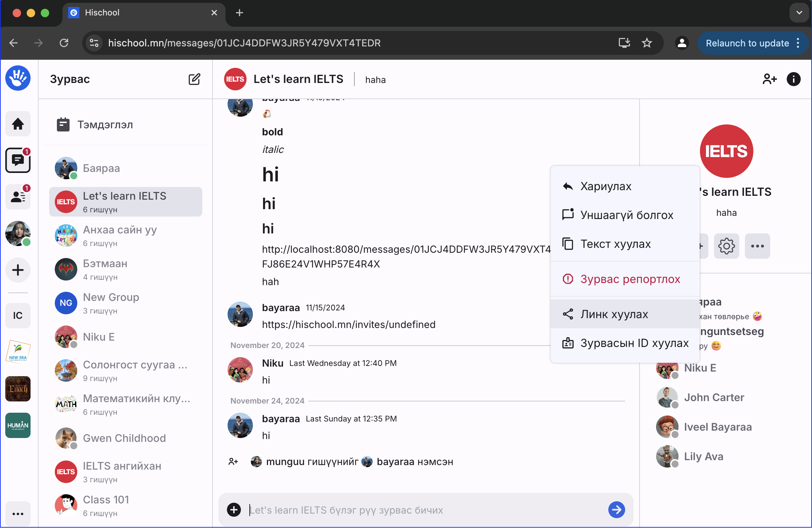Select Хариулах from the context menu
The width and height of the screenshot is (812, 528).
tap(605, 186)
